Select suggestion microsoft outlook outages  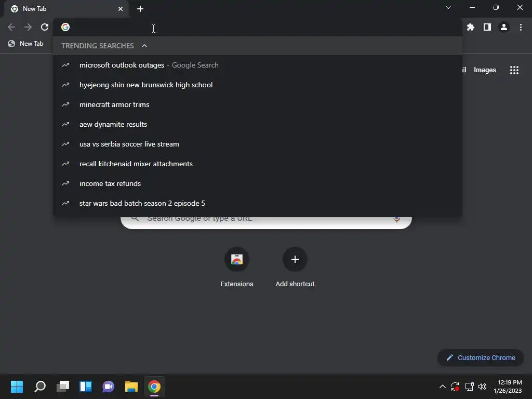[258, 65]
